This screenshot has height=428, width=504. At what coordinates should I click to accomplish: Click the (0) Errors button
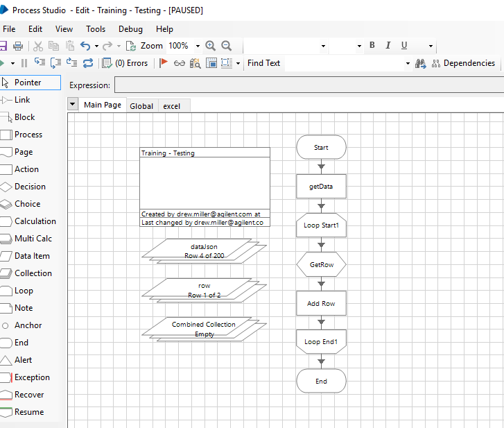click(125, 63)
